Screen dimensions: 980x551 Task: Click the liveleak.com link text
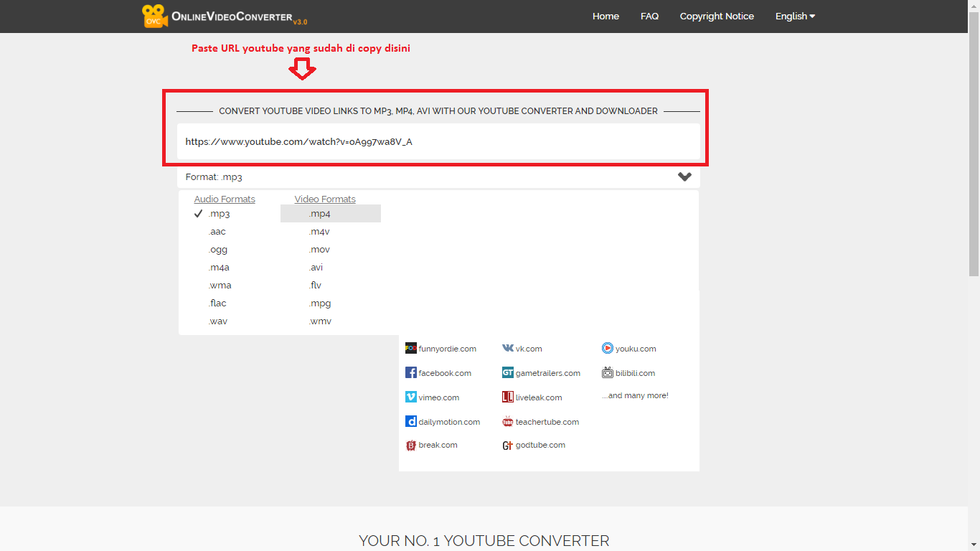539,397
